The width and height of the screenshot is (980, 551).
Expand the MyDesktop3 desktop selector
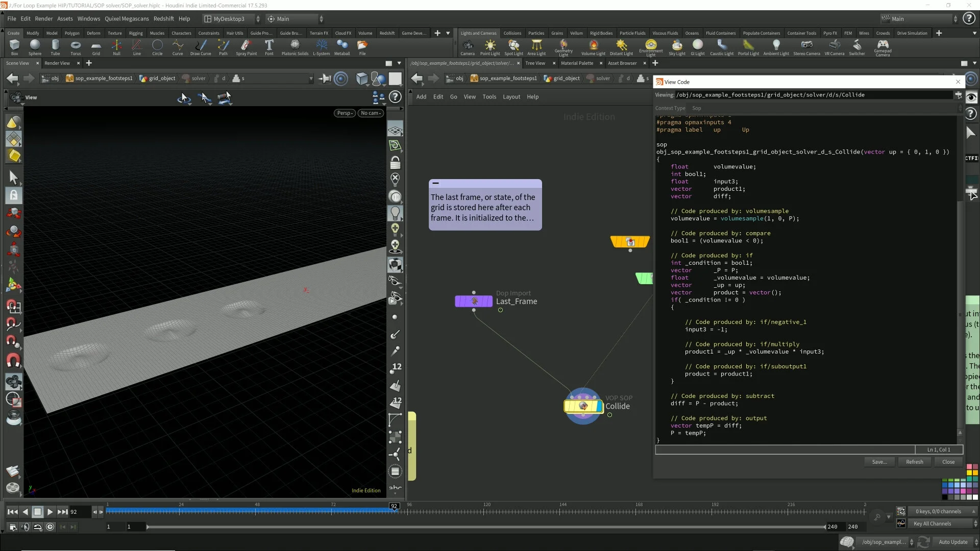click(x=232, y=19)
